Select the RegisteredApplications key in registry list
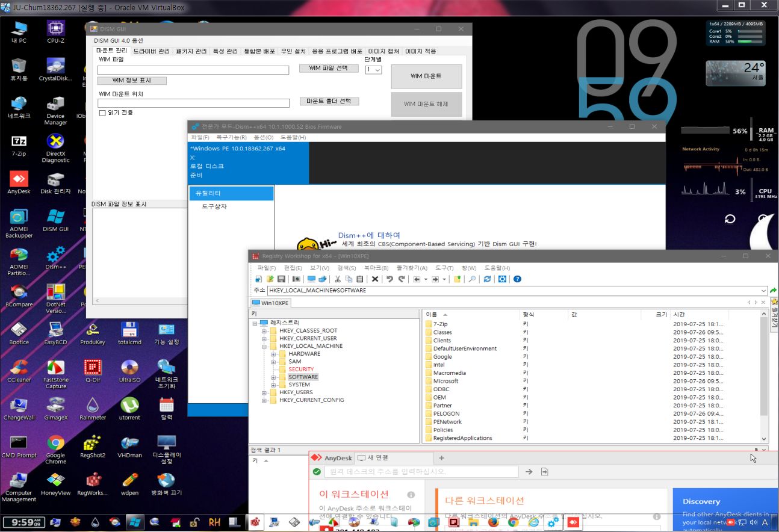The height and width of the screenshot is (532, 779). [462, 438]
